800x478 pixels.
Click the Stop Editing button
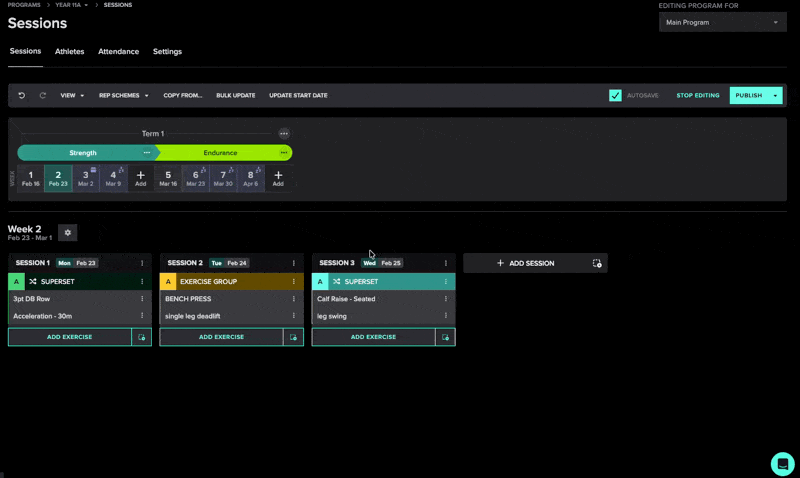click(x=697, y=95)
